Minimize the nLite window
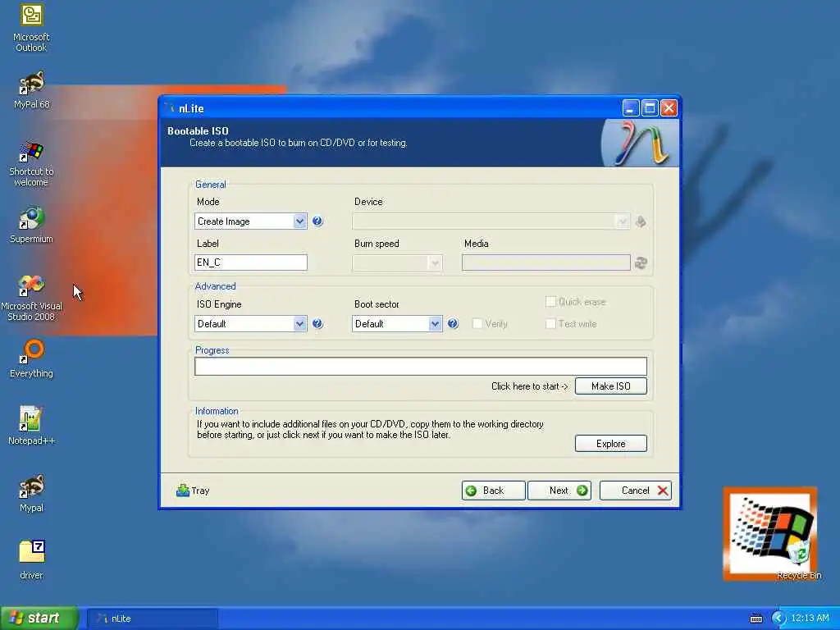 tap(631, 109)
